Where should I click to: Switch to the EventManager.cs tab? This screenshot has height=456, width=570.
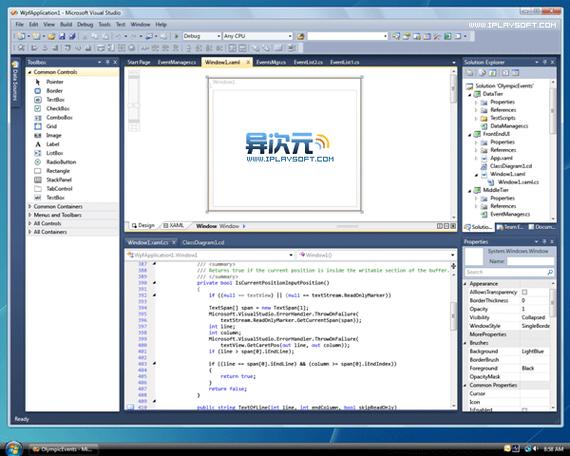coord(177,62)
